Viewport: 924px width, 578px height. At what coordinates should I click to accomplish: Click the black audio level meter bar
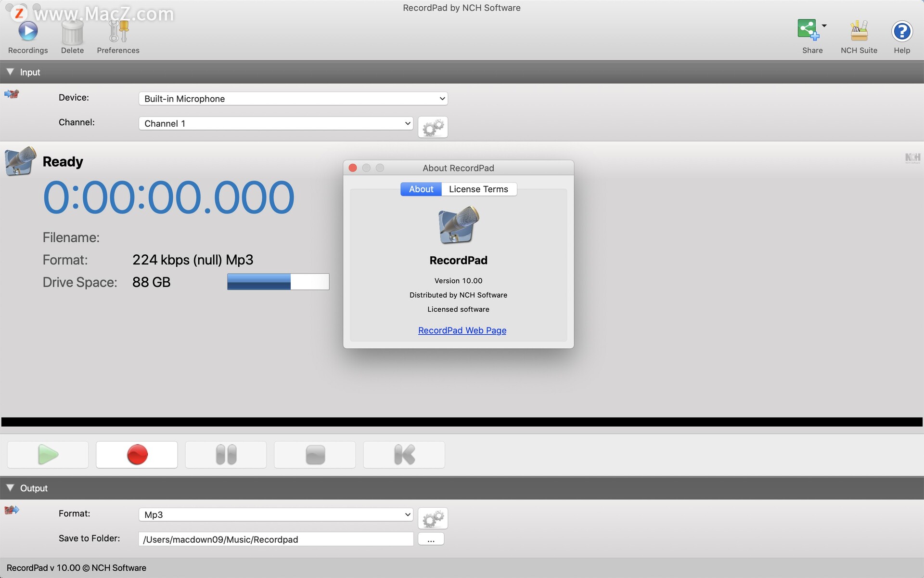click(x=462, y=422)
